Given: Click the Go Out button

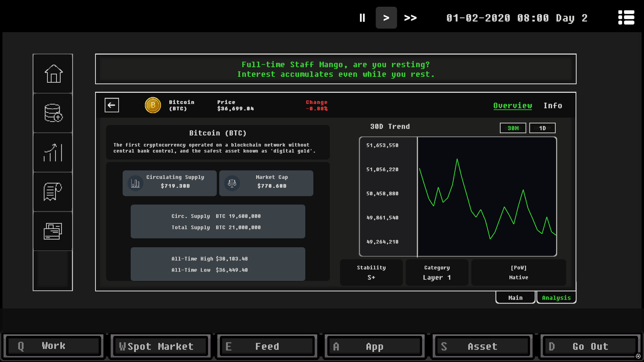Looking at the screenshot, I should coord(590,346).
